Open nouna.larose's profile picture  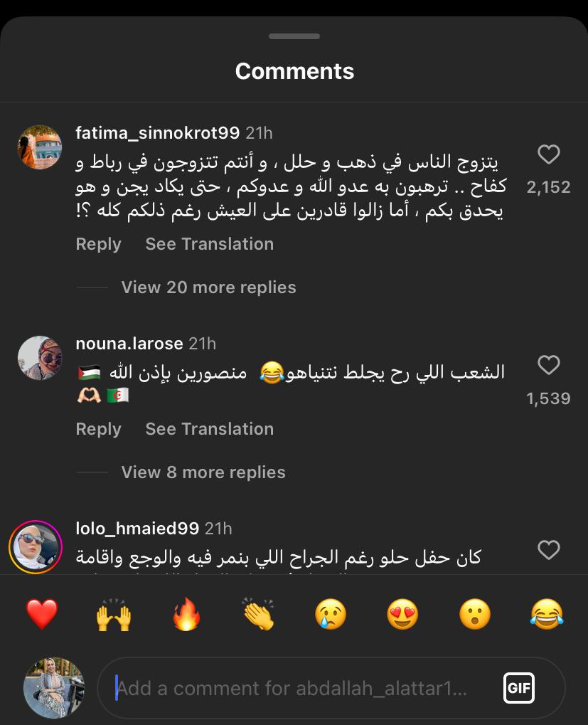40,358
